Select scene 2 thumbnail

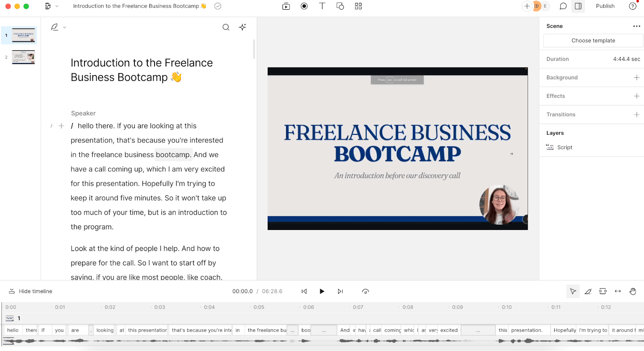(23, 57)
